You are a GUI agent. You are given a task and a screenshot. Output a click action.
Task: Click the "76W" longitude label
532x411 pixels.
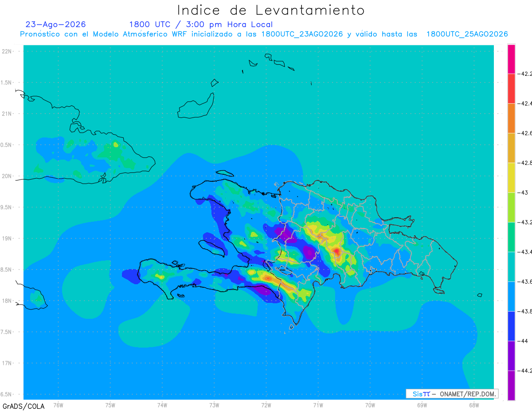pos(58,405)
